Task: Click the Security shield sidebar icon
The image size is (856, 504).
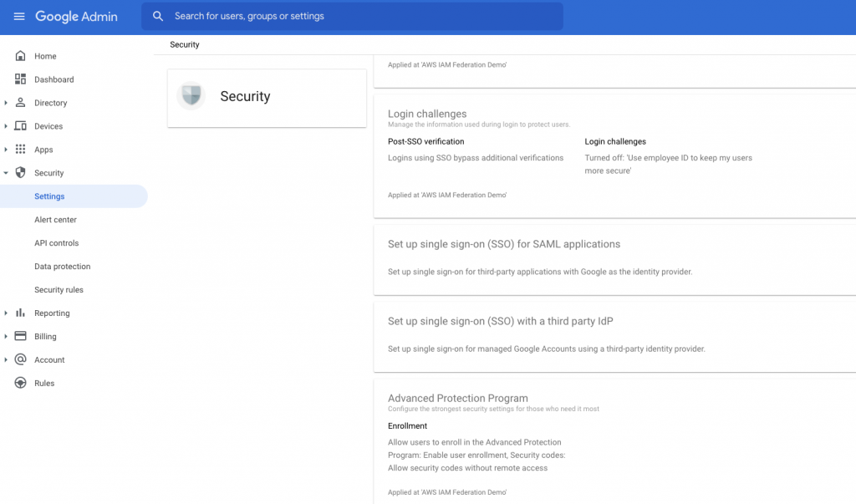Action: click(20, 172)
